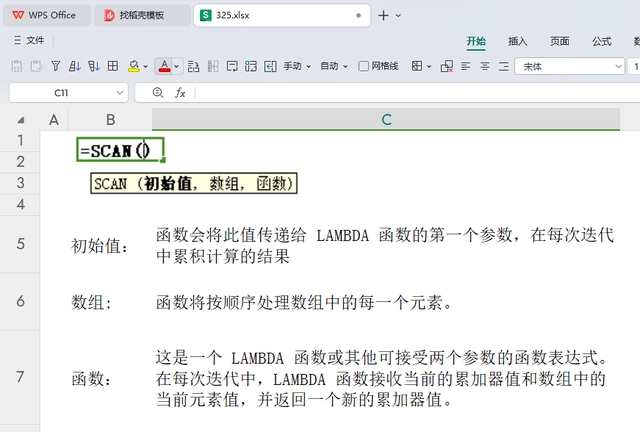Viewport: 640px width, 432px height.
Task: Click the paste-as-values icon
Action: pyautogui.click(x=17, y=66)
